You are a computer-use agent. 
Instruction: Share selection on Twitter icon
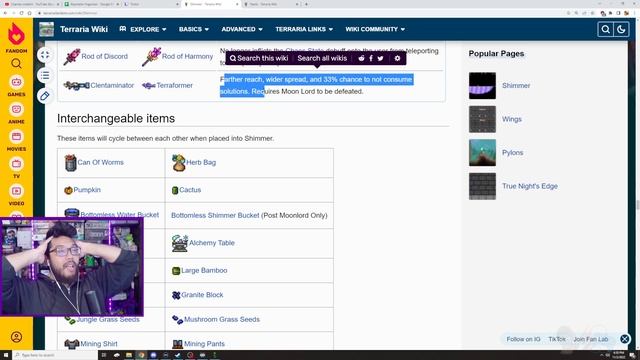(380, 58)
